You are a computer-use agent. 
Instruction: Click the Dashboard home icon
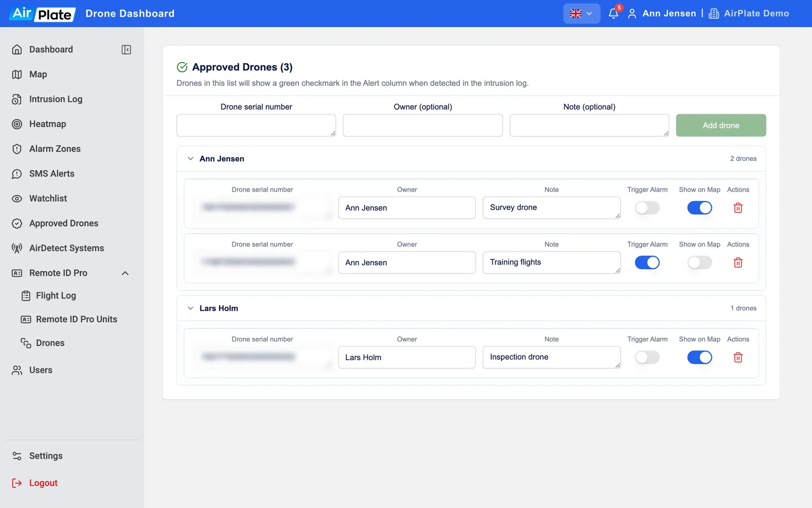pyautogui.click(x=17, y=49)
